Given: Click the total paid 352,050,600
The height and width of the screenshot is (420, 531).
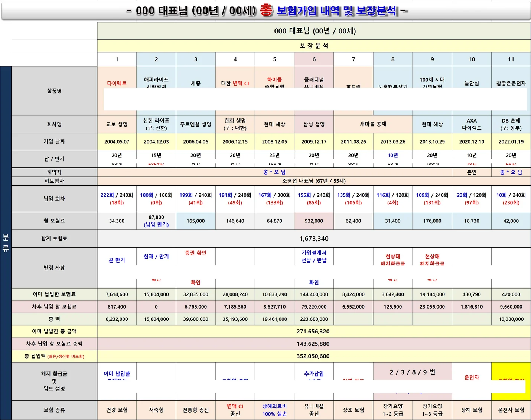Looking at the screenshot, I should (x=314, y=356).
